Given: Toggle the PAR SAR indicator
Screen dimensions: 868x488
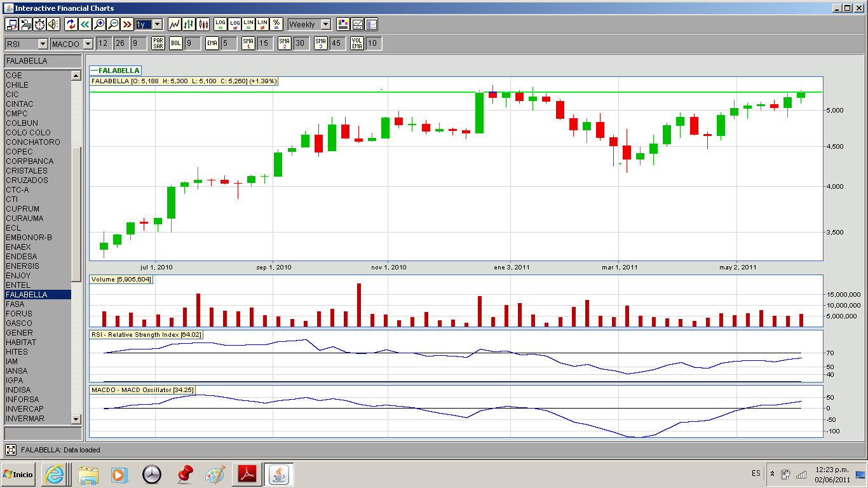Looking at the screenshot, I should 158,43.
